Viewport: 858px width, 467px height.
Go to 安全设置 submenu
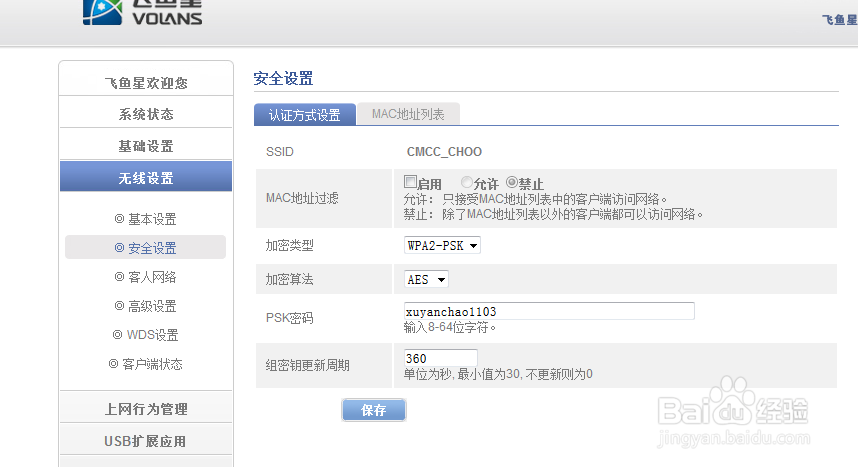click(146, 248)
